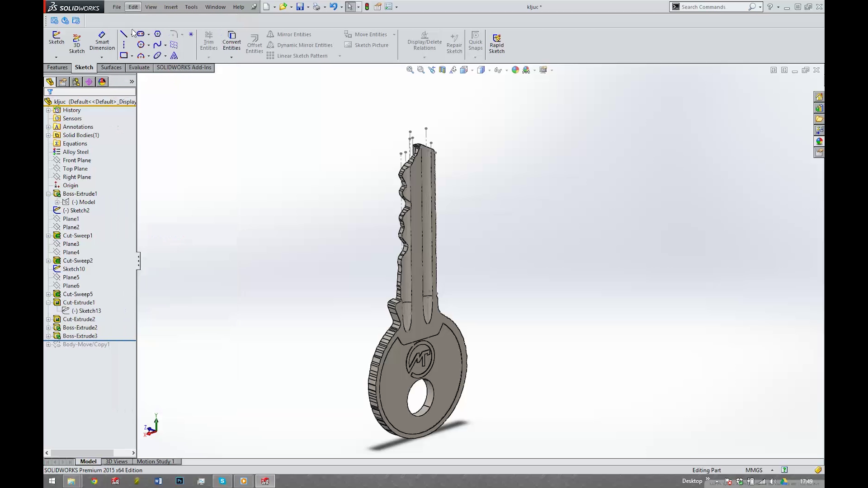Select the Smart Dimension tool

(102, 41)
